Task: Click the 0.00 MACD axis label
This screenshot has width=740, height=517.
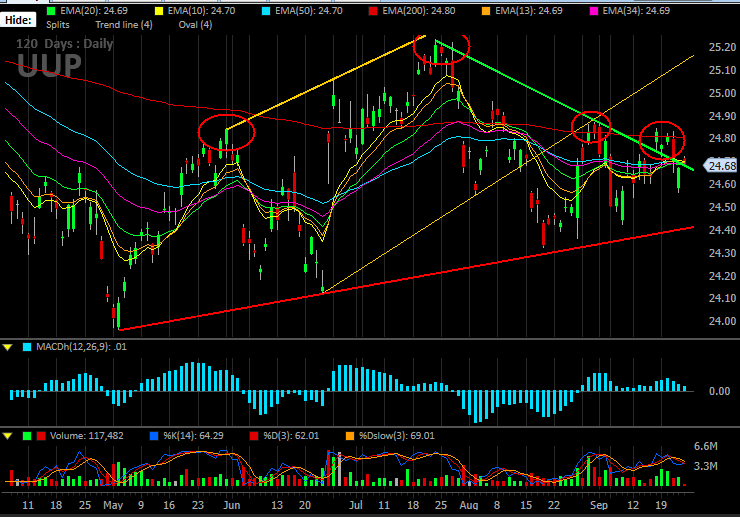Action: (720, 391)
